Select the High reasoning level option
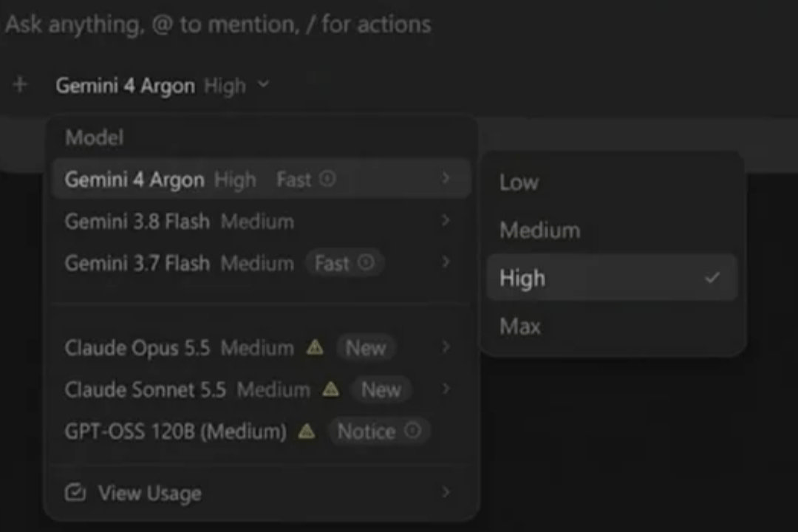Screen dimensions: 798x532 tap(612, 278)
